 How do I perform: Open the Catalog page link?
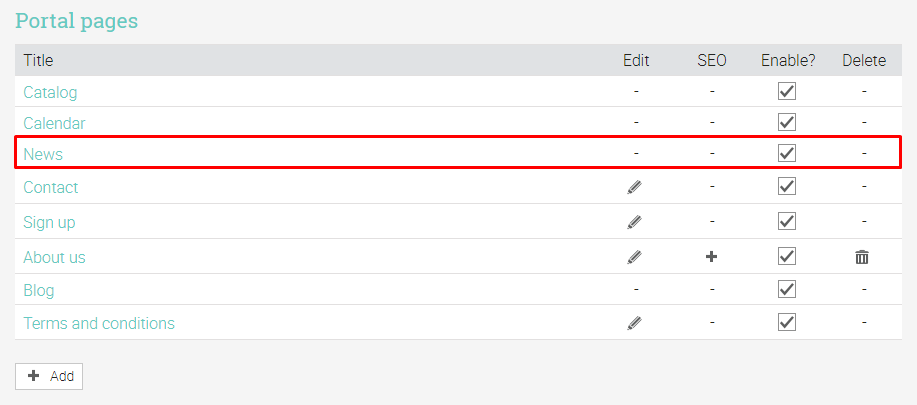pyautogui.click(x=50, y=92)
